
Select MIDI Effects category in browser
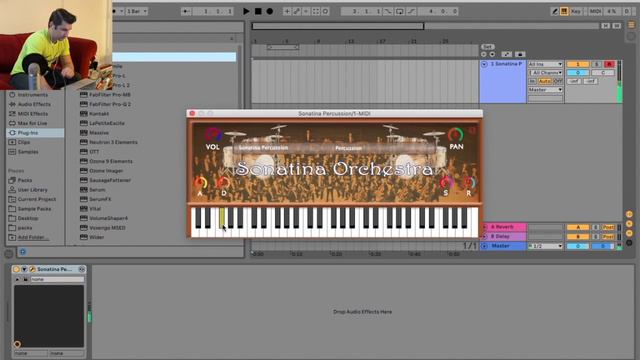click(33, 113)
